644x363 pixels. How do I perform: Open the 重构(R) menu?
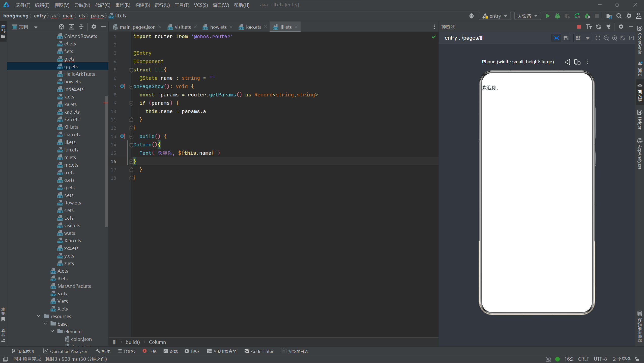(x=123, y=5)
